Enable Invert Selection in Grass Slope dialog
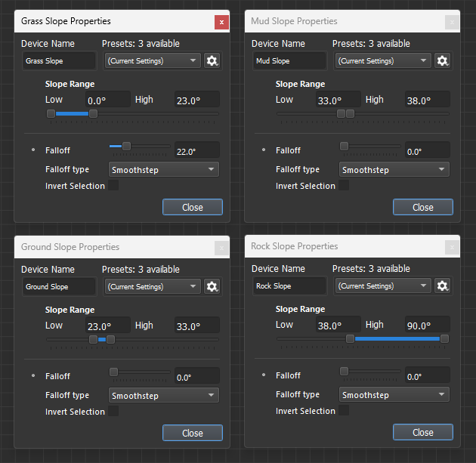This screenshot has height=463, width=476. pos(113,186)
